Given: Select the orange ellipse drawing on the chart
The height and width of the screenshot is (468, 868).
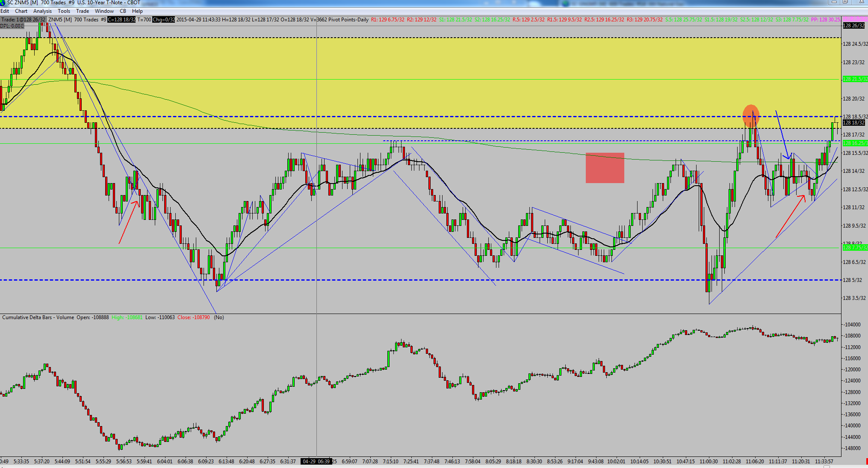Looking at the screenshot, I should click(751, 116).
